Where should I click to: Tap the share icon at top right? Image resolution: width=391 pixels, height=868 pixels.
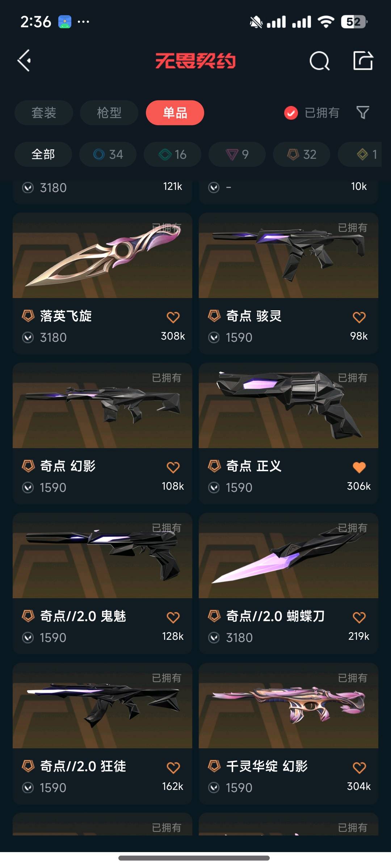[x=363, y=60]
